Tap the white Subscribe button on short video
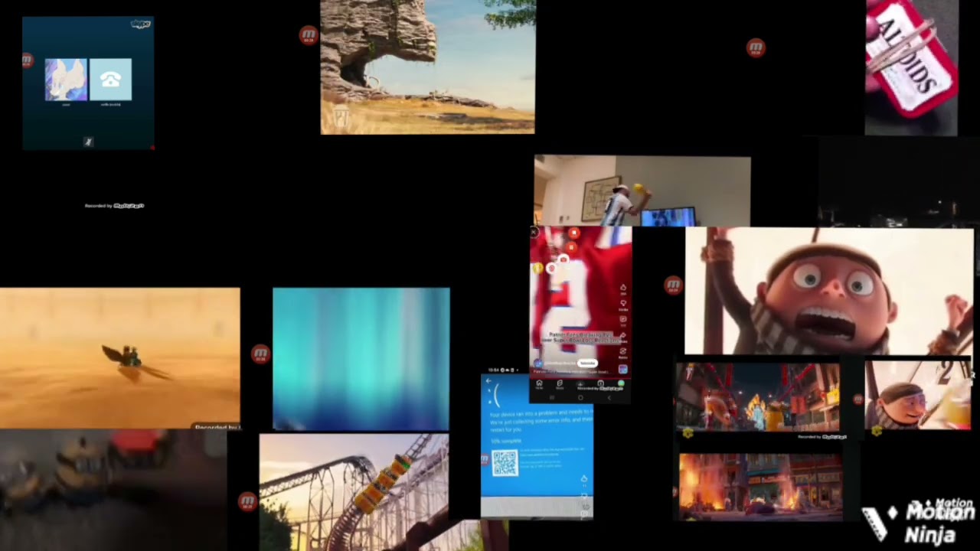 [x=587, y=363]
